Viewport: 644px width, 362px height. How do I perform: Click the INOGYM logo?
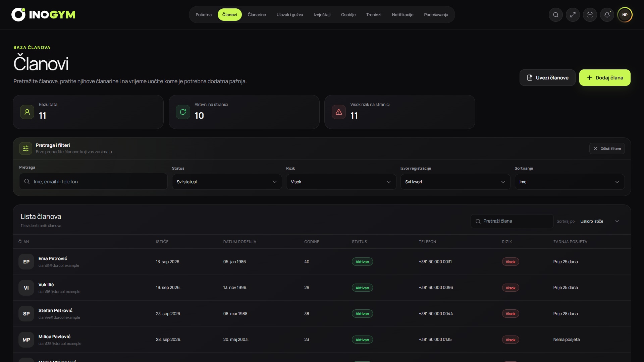point(43,15)
